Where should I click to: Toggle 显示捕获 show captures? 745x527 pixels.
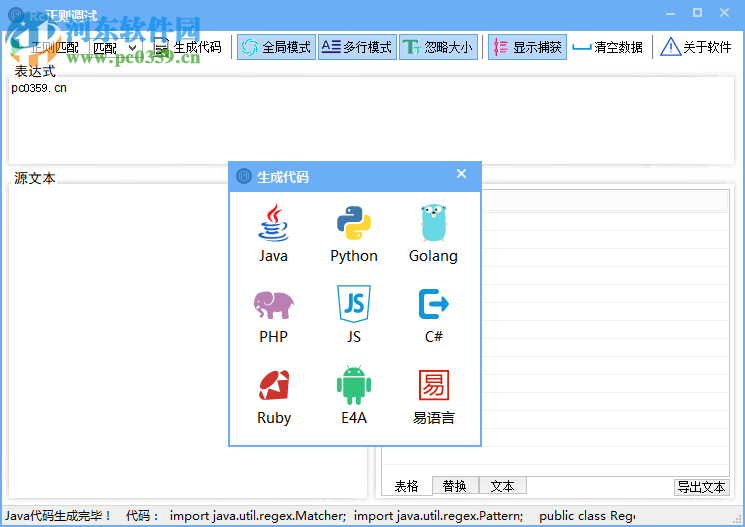(527, 47)
